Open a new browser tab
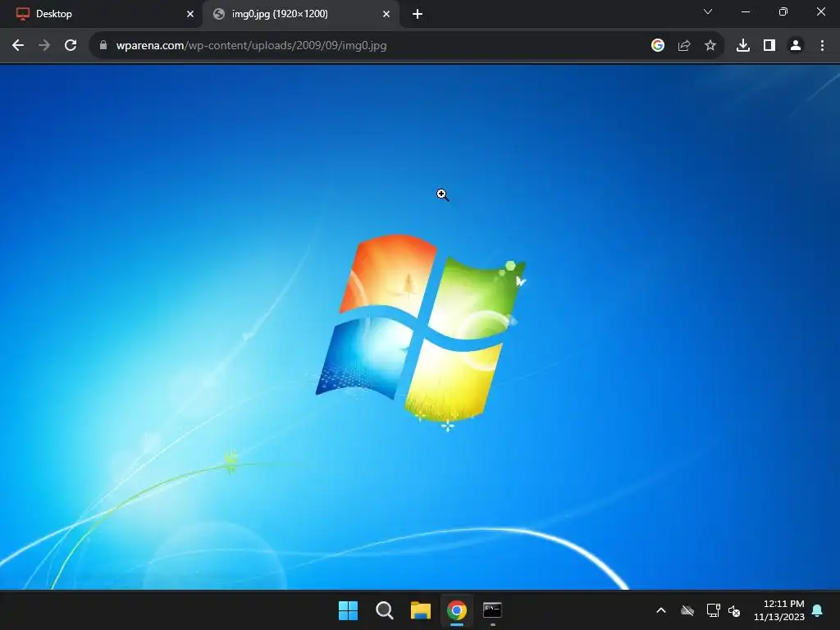Screen dimensions: 840x630 [418, 15]
